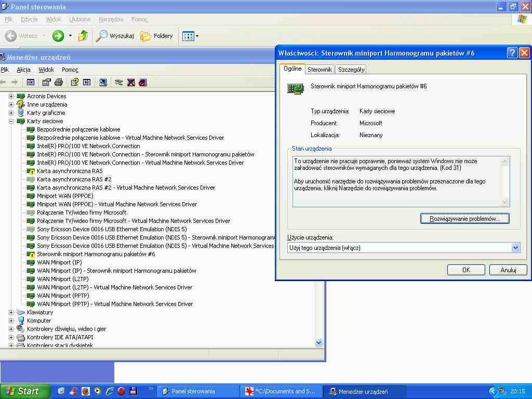Expand the Karty graficzne node
Screen dimensions: 532x399
11,113
